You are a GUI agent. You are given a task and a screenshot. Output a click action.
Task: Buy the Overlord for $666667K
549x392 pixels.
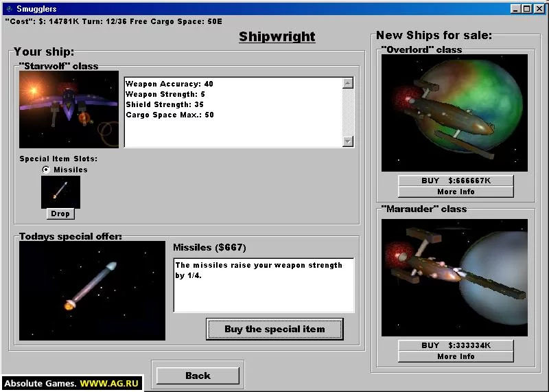tap(456, 181)
